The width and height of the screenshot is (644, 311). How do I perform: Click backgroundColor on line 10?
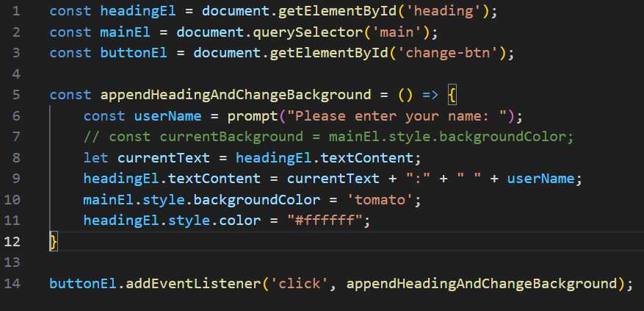(257, 200)
